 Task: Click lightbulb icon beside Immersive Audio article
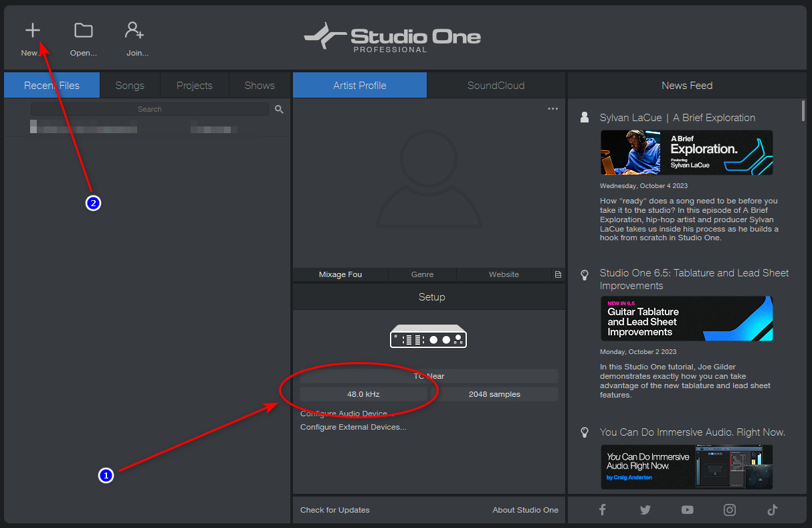[x=585, y=432]
